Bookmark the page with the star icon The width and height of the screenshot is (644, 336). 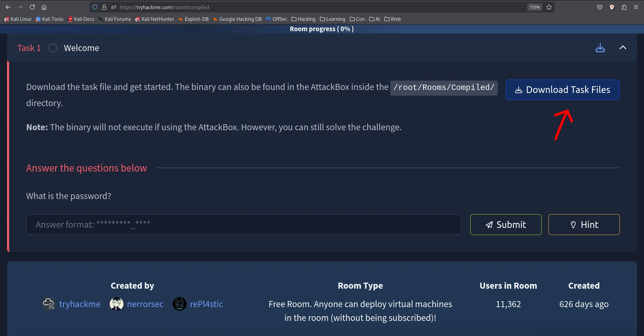(x=549, y=7)
